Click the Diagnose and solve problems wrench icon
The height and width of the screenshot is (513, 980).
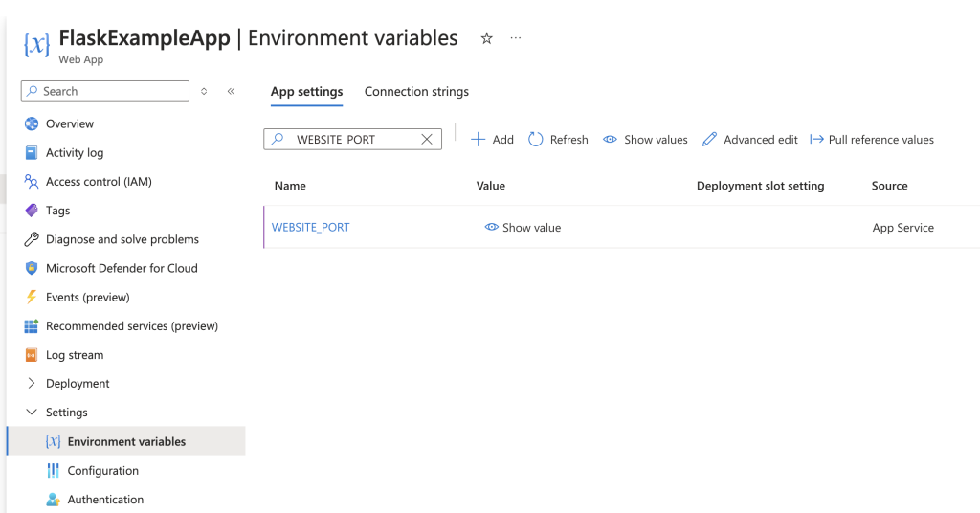pos(32,239)
